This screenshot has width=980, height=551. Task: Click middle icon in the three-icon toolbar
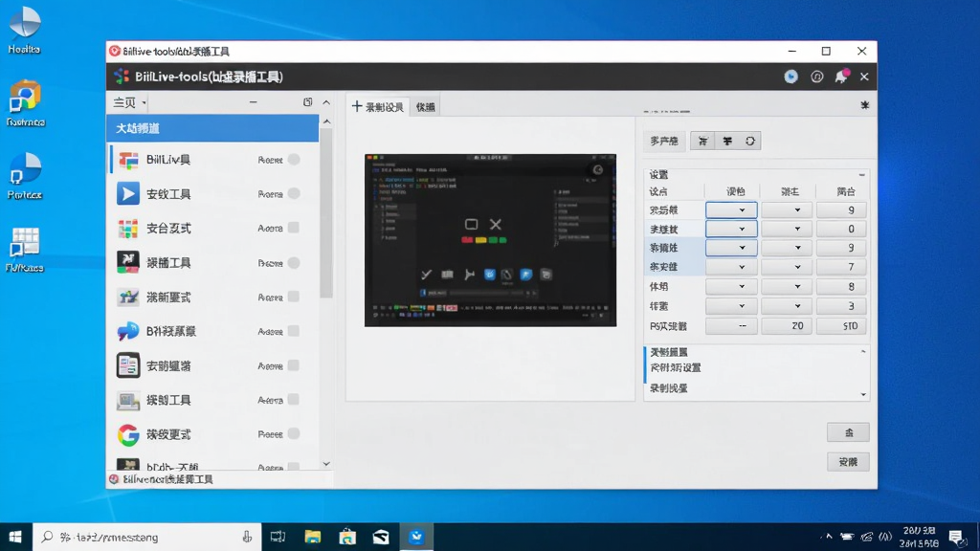pos(727,142)
